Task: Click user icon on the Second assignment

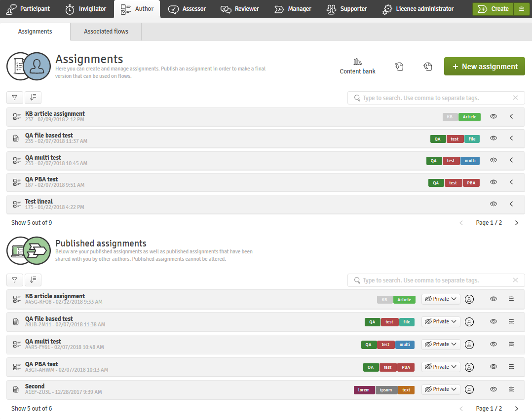Action: (x=469, y=389)
